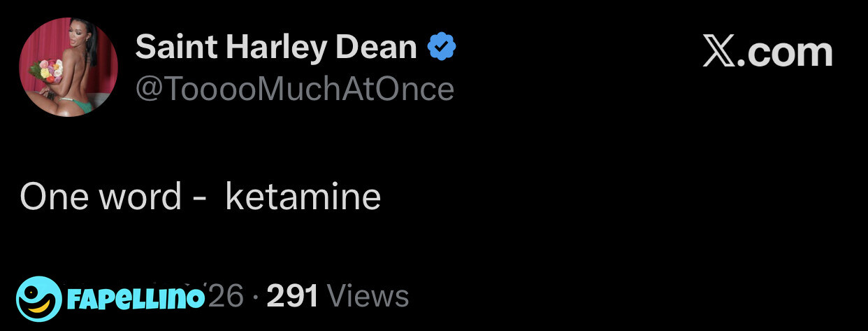Open the Saint Harley Dean profile name

(276, 48)
